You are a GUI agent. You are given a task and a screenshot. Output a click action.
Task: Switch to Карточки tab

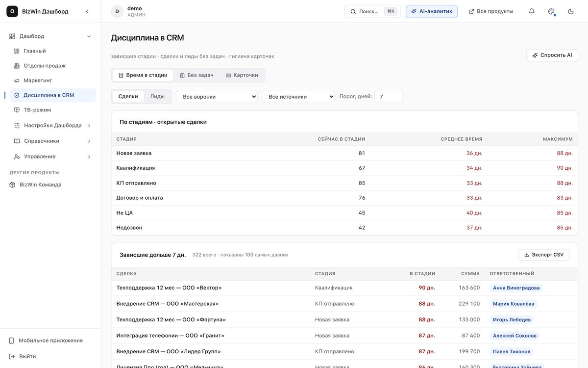[242, 75]
